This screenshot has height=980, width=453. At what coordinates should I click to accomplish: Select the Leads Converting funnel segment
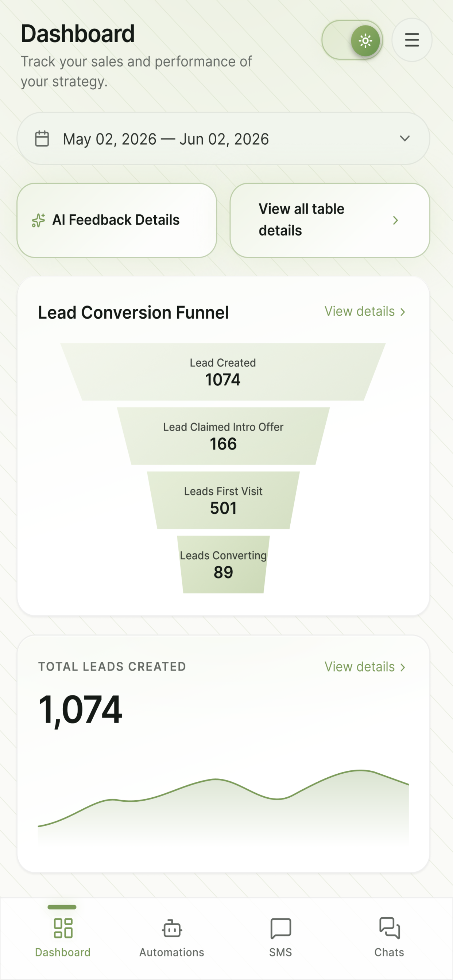pyautogui.click(x=224, y=564)
